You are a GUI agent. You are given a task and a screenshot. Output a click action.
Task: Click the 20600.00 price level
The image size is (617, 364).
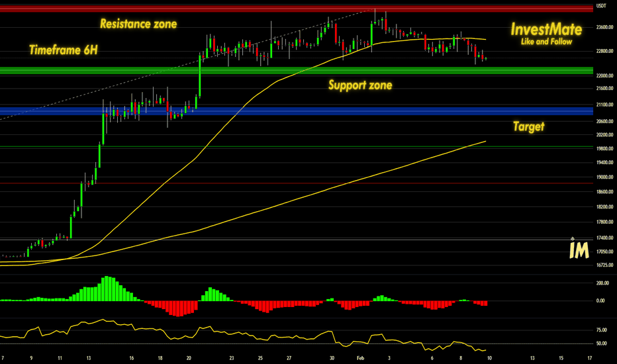click(x=605, y=122)
